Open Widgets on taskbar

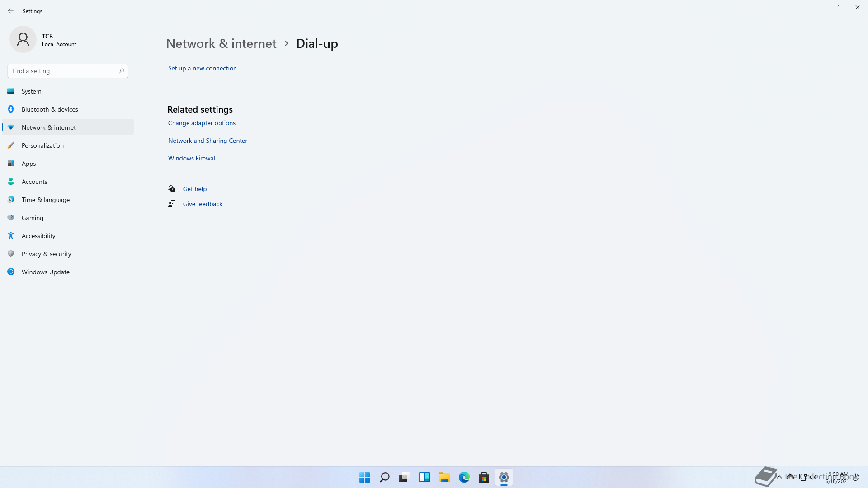(424, 477)
